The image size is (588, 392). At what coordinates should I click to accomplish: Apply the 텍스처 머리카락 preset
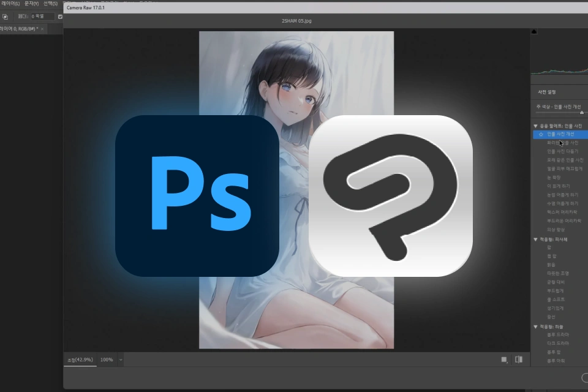tap(562, 213)
